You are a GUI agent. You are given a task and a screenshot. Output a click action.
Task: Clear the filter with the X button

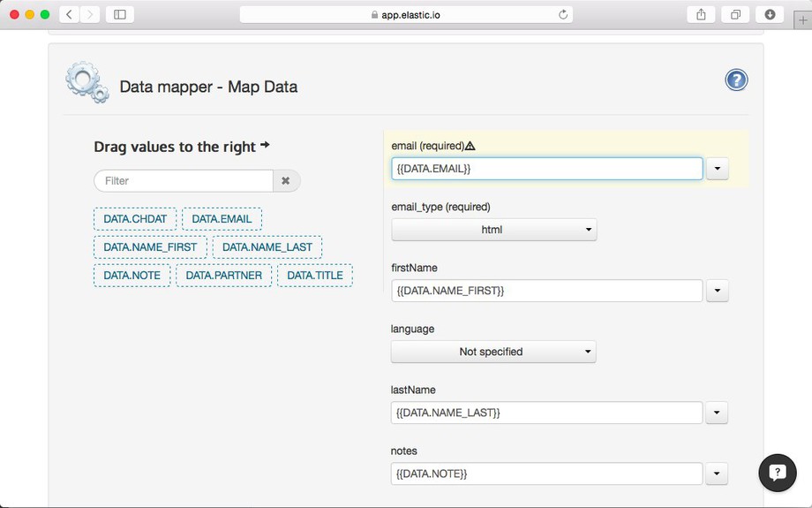click(x=286, y=181)
